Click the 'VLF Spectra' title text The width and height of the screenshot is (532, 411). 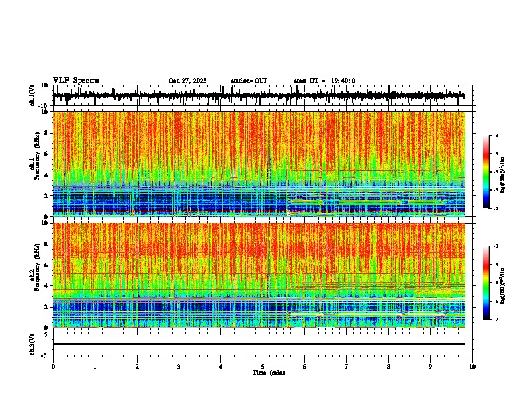point(76,81)
